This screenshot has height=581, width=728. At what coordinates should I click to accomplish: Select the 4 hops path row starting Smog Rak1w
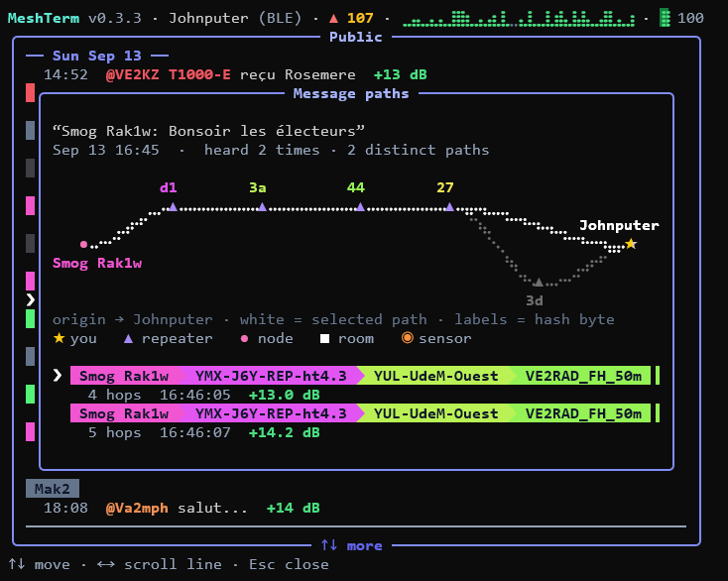365,375
